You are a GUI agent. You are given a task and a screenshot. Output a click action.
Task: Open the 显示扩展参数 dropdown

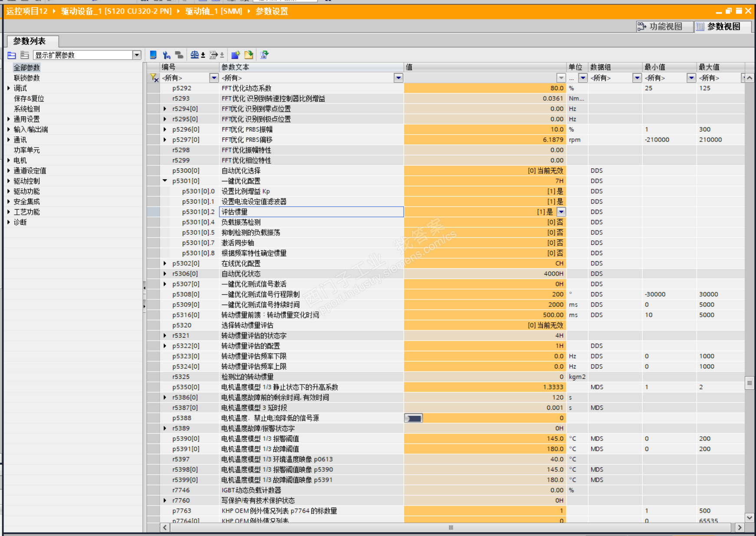click(137, 55)
